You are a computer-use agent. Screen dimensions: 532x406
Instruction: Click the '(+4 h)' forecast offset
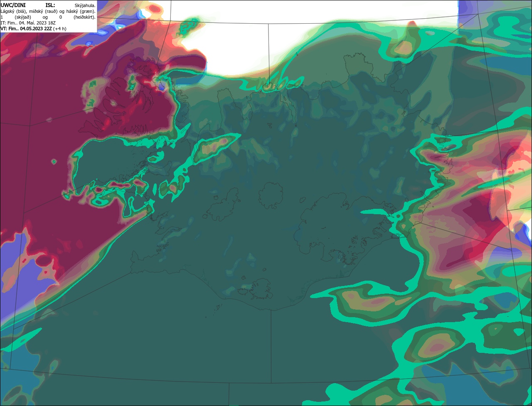coord(60,29)
